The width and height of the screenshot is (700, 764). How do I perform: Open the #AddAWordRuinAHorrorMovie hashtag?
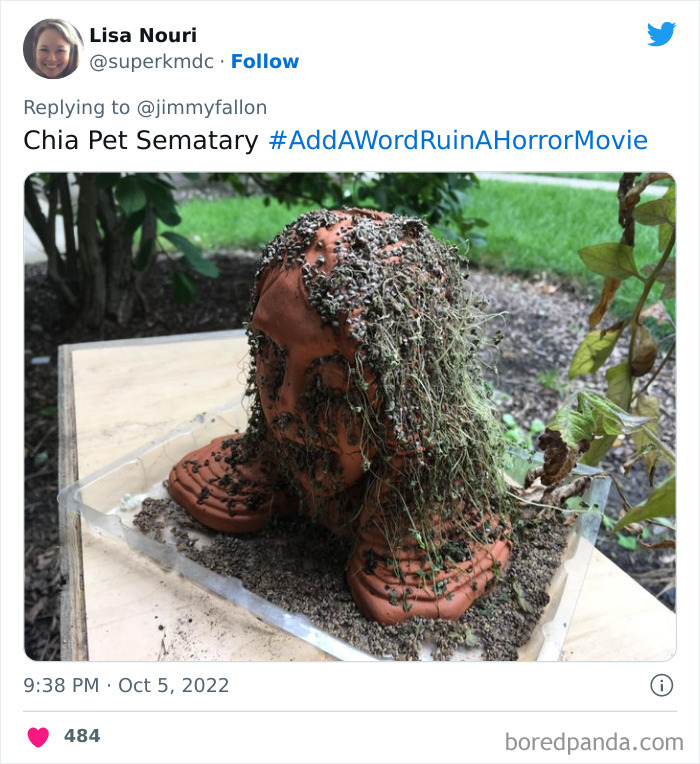coord(458,140)
